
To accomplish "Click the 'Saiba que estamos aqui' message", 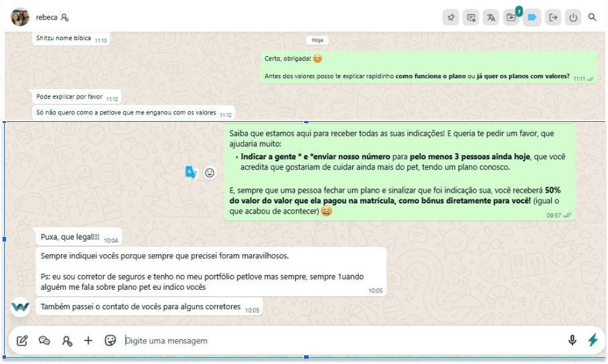I will click(399, 173).
